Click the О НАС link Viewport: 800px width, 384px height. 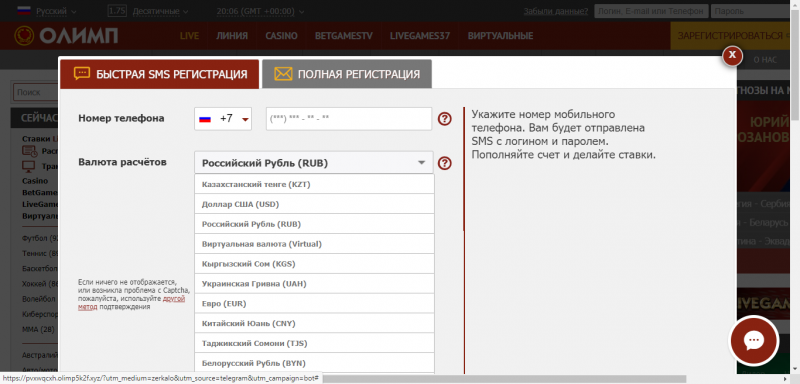(x=765, y=60)
